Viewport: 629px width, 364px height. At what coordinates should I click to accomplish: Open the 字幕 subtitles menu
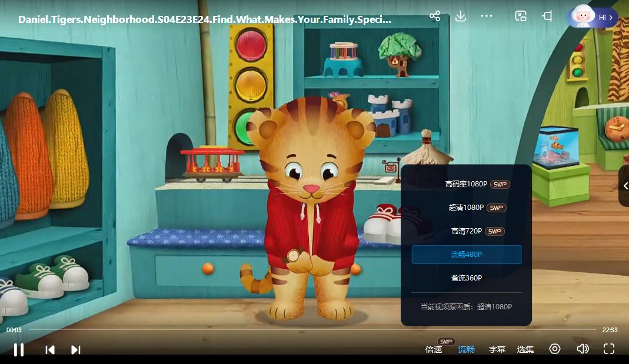[497, 349]
